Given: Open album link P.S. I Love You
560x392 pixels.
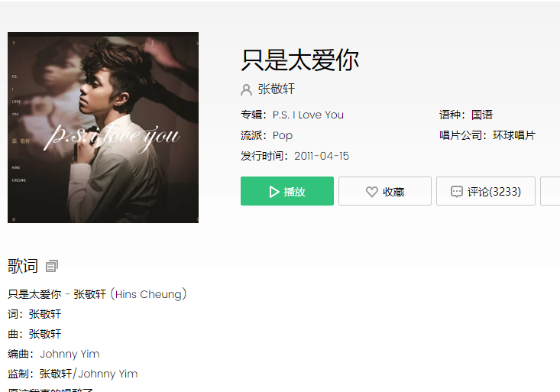Looking at the screenshot, I should coord(308,115).
